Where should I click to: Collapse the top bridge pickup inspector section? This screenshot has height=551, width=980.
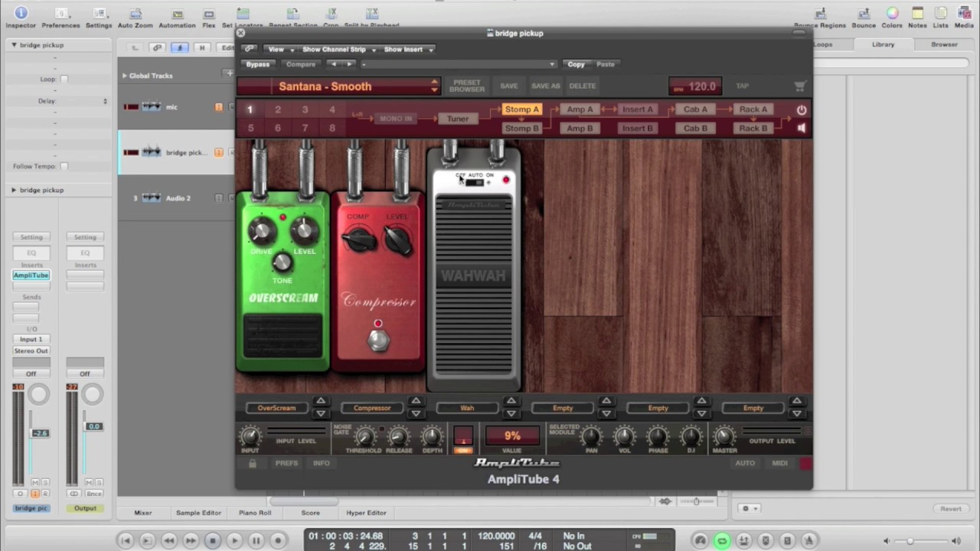point(13,45)
